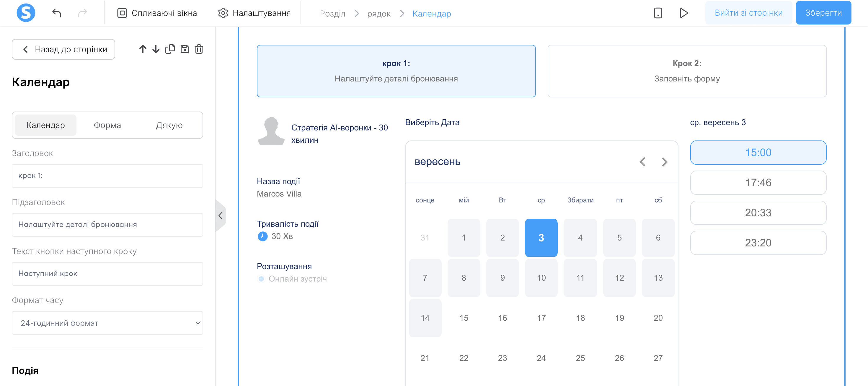Open the Дякую tab
868x386 pixels.
(169, 125)
